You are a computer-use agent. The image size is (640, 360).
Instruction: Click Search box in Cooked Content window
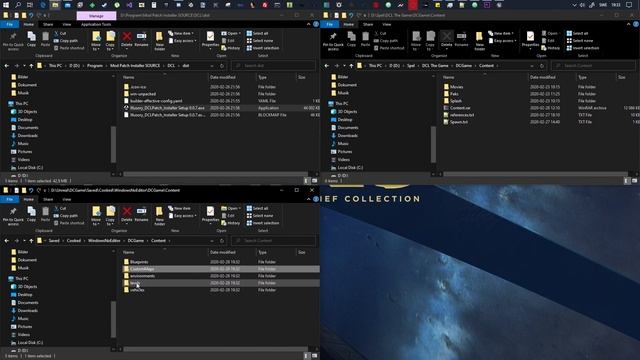(x=273, y=241)
